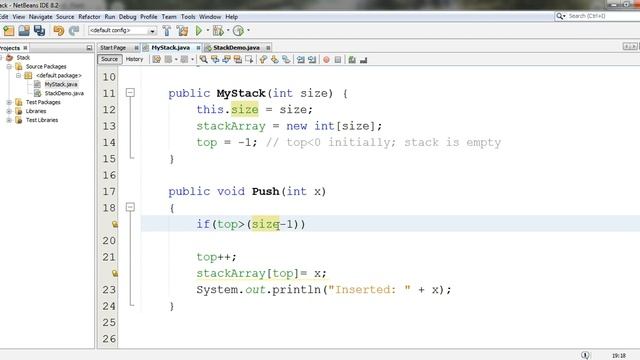
Task: Collapse the Push method code fold
Action: coord(130,207)
